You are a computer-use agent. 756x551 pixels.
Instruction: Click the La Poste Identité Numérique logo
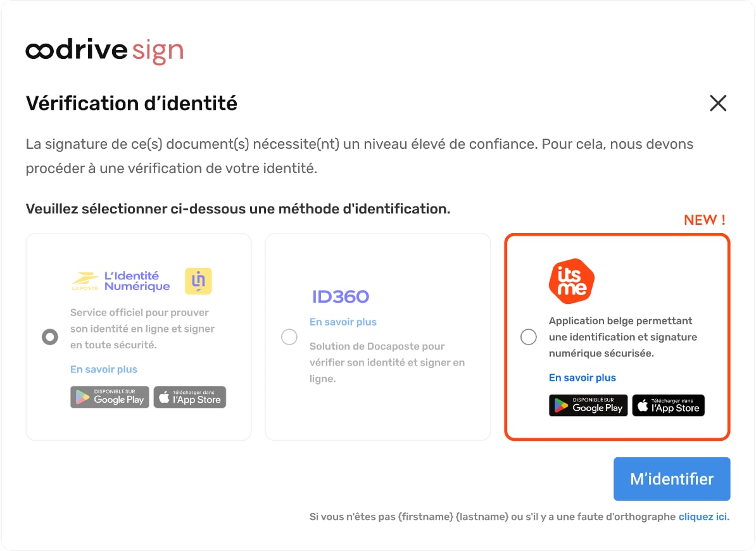click(121, 281)
